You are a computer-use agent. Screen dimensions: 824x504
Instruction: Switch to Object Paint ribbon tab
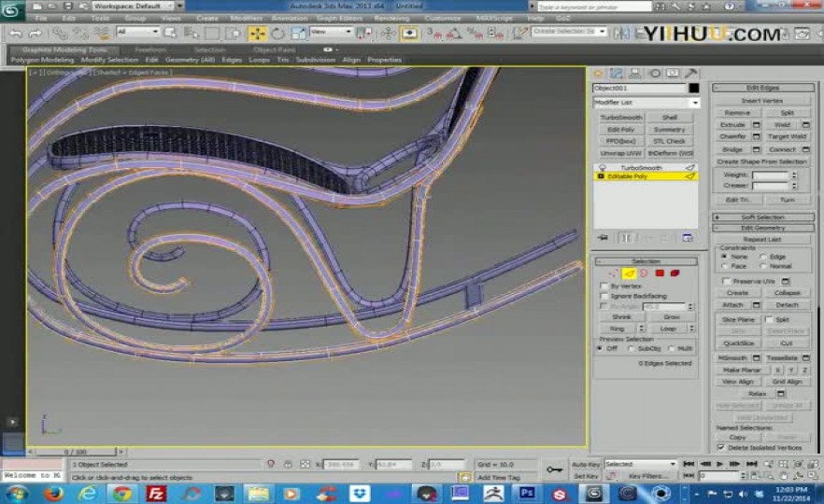(x=274, y=49)
